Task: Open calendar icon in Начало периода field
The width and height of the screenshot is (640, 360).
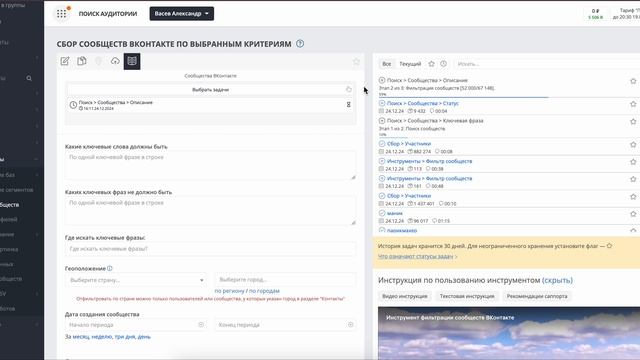Action: 201,324
